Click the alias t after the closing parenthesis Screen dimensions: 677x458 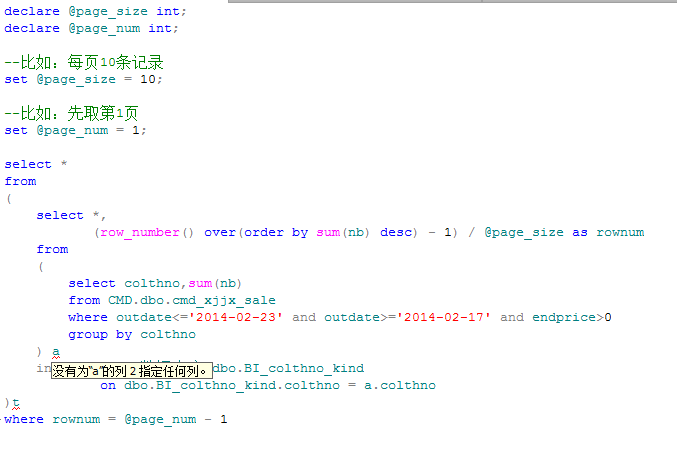point(15,402)
